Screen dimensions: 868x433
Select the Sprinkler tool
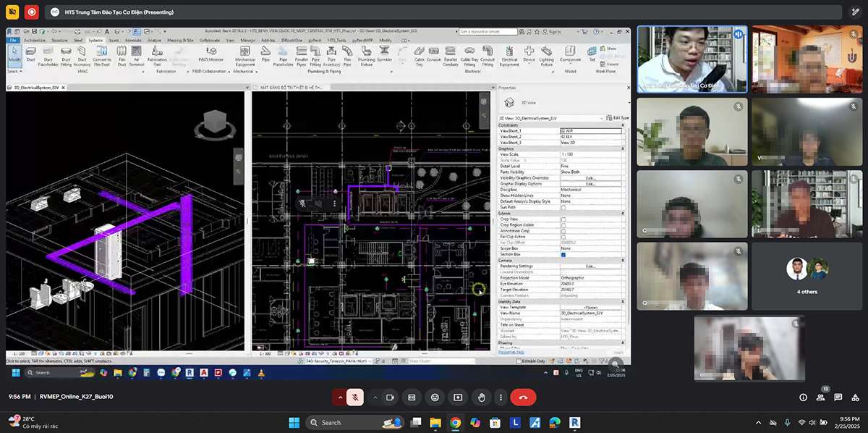[384, 55]
